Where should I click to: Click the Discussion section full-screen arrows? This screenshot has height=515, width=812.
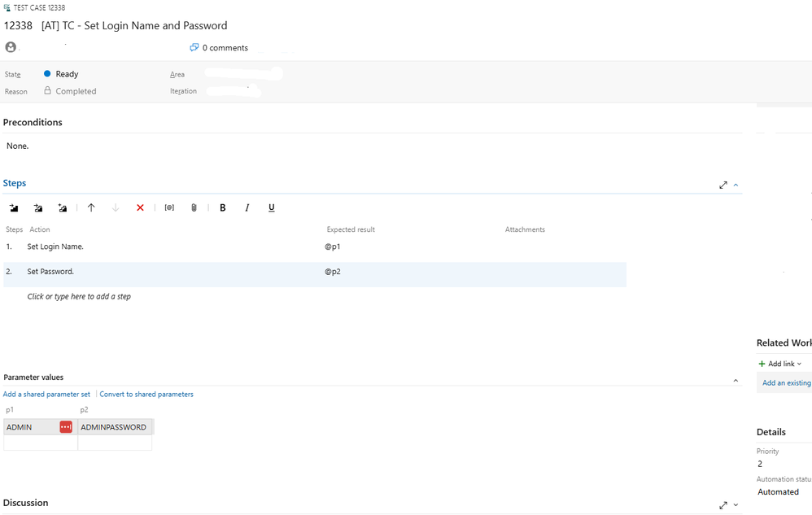pyautogui.click(x=723, y=505)
